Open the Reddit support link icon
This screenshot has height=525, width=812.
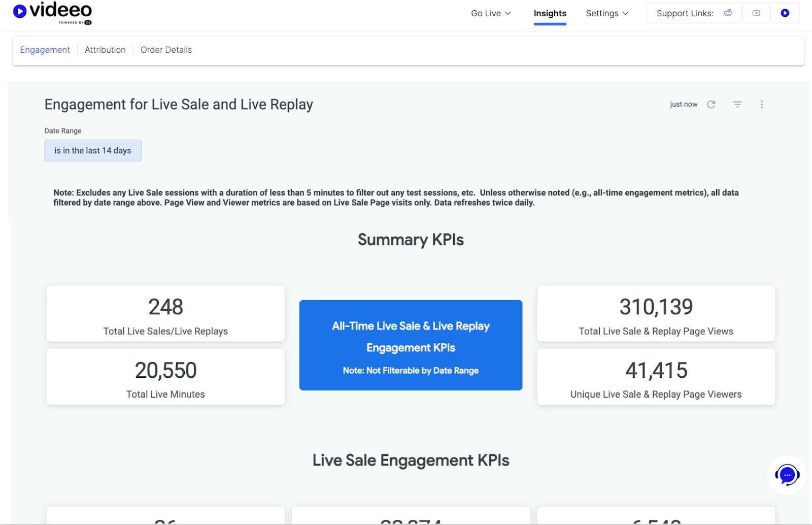pyautogui.click(x=728, y=13)
